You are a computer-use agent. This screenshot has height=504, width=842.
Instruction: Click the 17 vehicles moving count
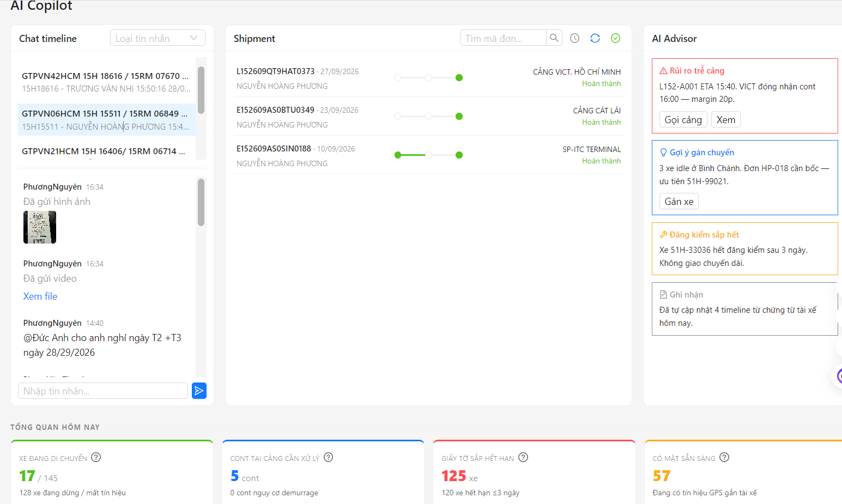point(27,476)
